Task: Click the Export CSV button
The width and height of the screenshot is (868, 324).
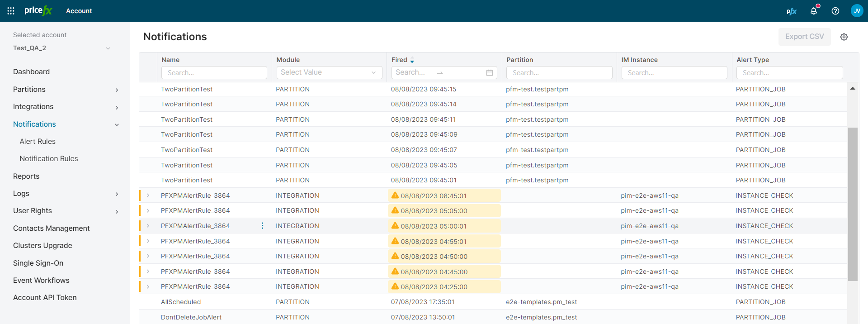Action: click(804, 37)
